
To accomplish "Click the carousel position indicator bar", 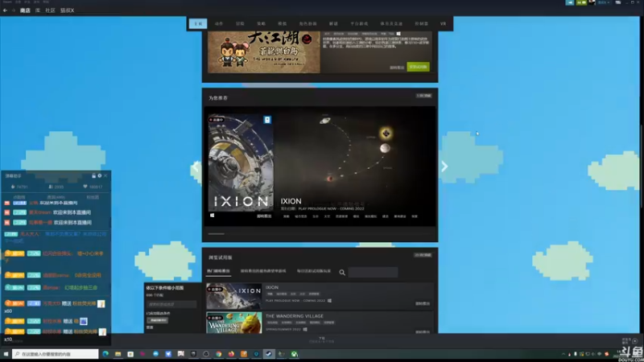I will click(216, 234).
